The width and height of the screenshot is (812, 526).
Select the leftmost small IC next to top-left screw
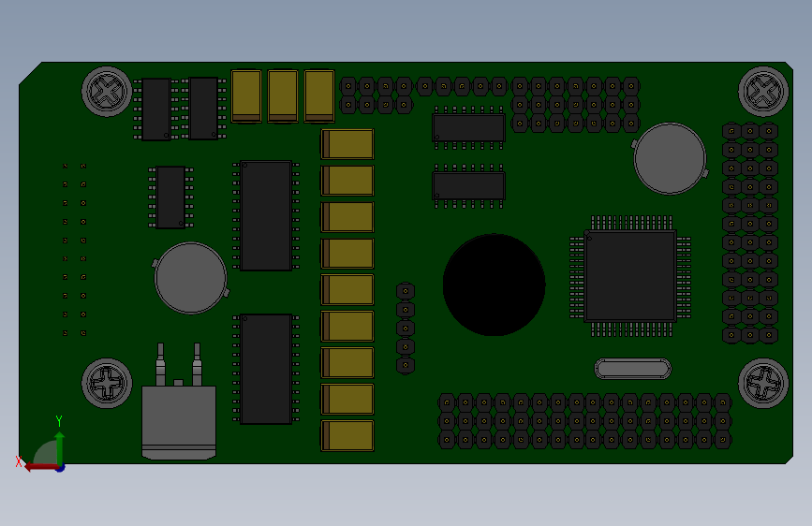point(155,110)
